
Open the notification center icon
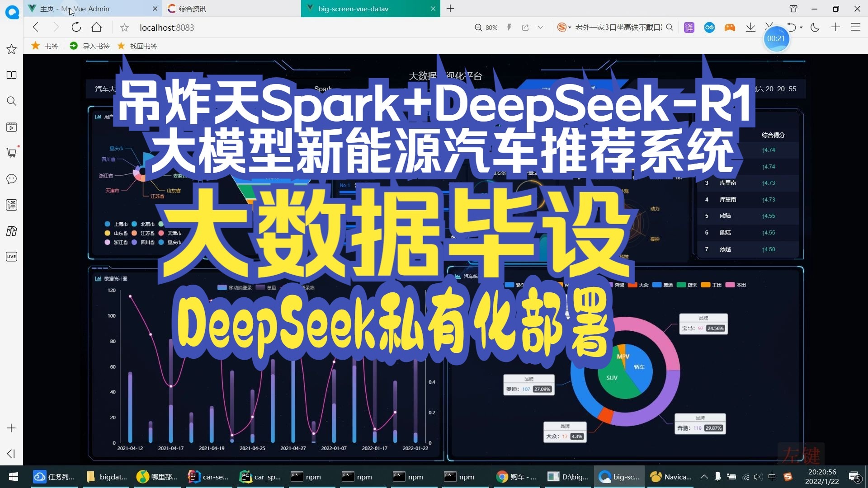pos(855,477)
